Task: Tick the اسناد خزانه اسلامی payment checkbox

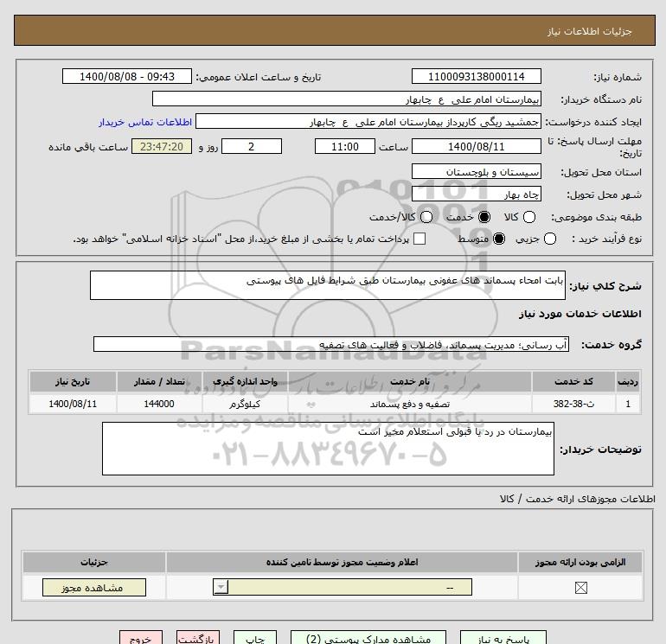Action: (419, 239)
